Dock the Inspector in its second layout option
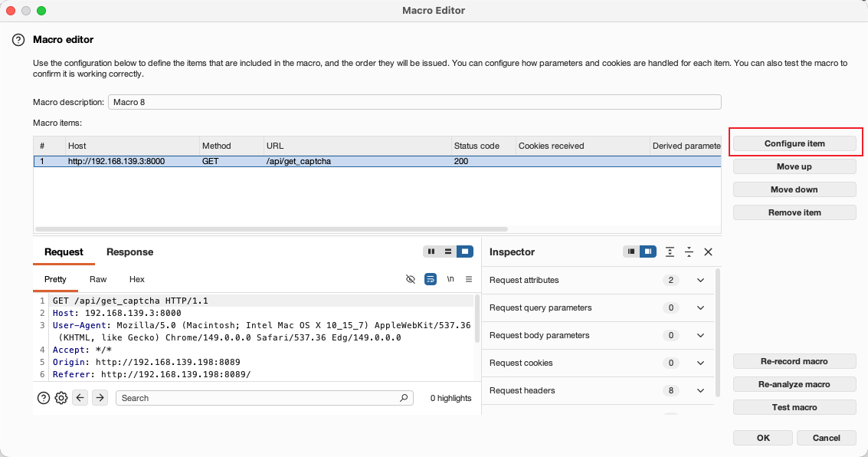Viewport: 868px width, 457px height. click(x=647, y=252)
